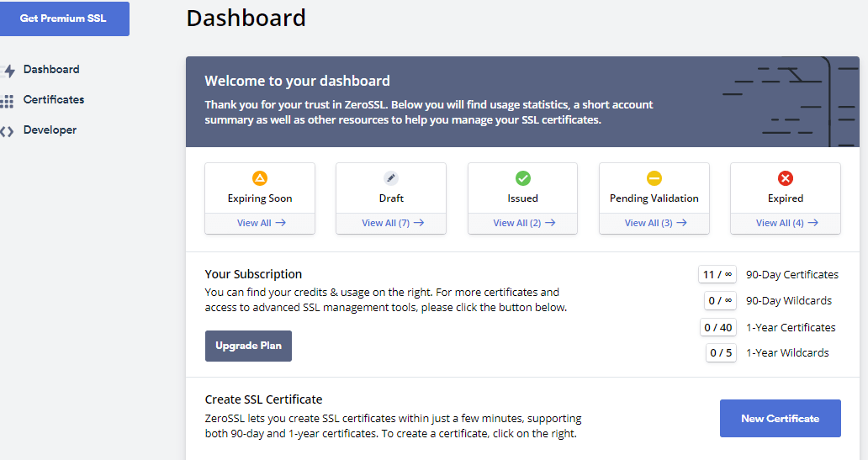Viewport: 868px width, 460px height.
Task: Click the 0 / ∞ wildcards counter
Action: 720,300
